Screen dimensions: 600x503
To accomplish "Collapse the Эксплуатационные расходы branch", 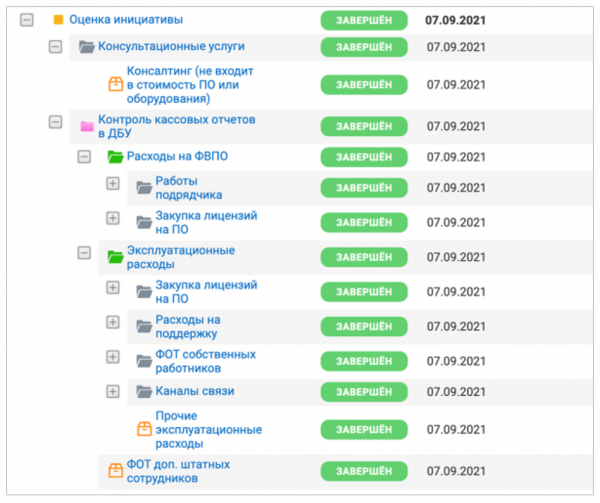I will point(84,255).
